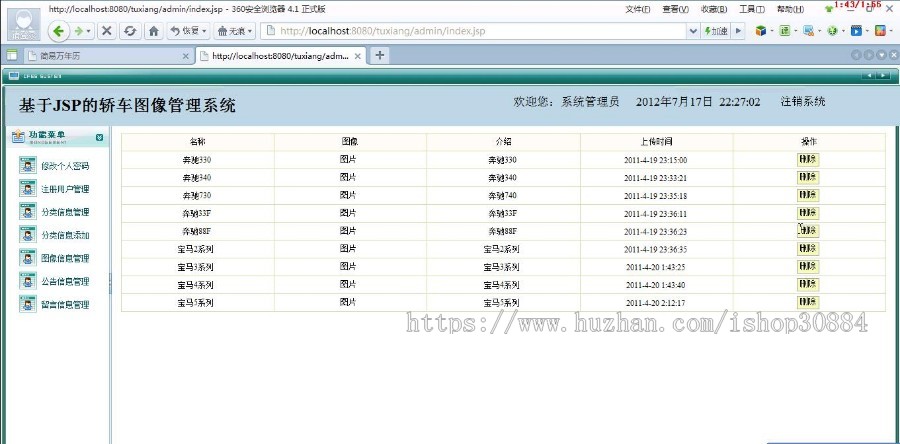Open the screenshot extension icon
Viewport: 900px width, 444px height.
pyautogui.click(x=808, y=31)
